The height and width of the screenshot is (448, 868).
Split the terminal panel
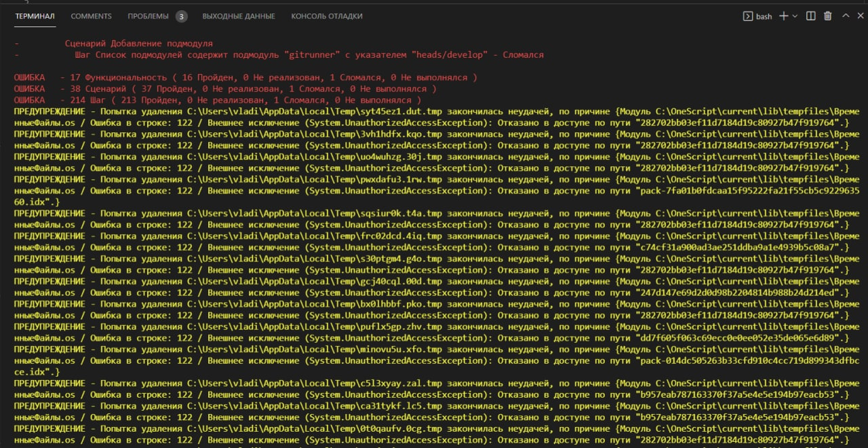811,16
